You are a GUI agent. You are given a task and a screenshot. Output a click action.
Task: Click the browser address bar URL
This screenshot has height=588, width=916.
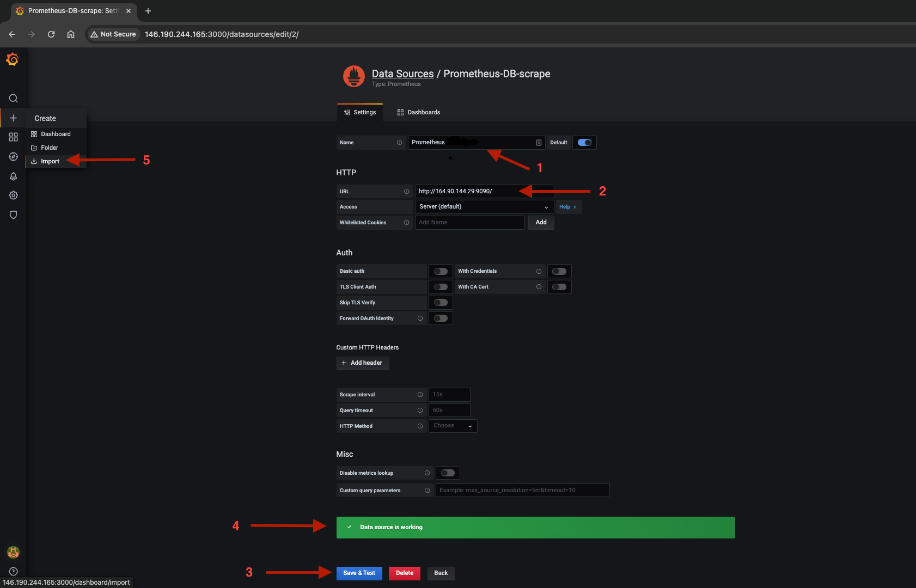[222, 34]
